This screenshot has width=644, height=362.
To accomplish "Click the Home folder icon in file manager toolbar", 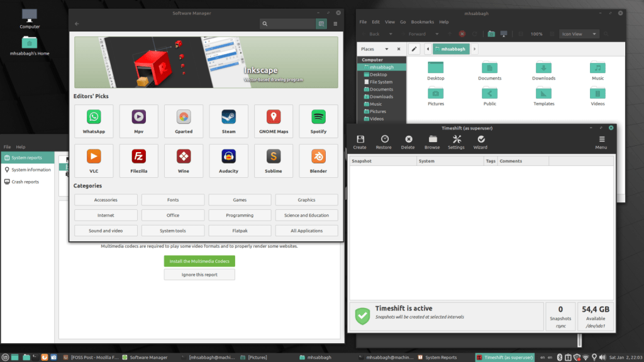I will (492, 34).
